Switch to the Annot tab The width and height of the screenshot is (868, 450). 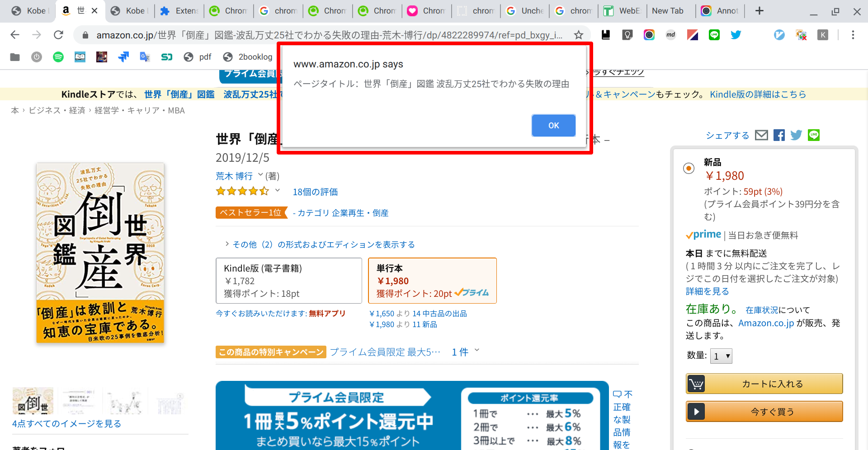coord(721,11)
